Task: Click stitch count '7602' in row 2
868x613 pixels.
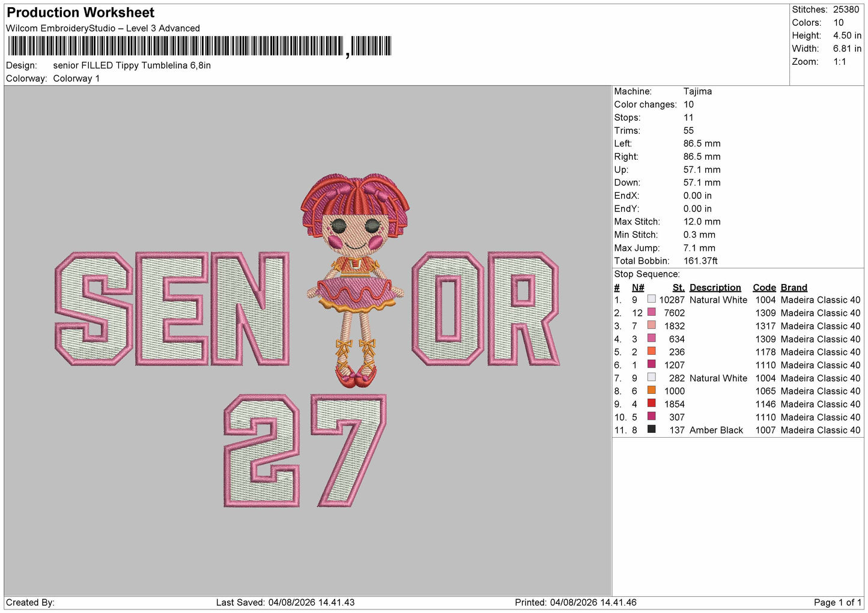Action: point(674,313)
